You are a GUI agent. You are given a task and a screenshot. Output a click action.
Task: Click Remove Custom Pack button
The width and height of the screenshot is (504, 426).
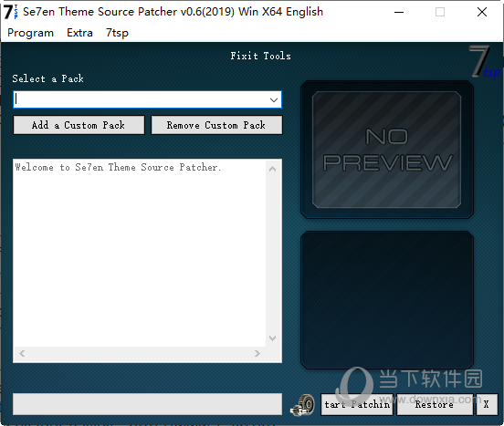point(216,125)
